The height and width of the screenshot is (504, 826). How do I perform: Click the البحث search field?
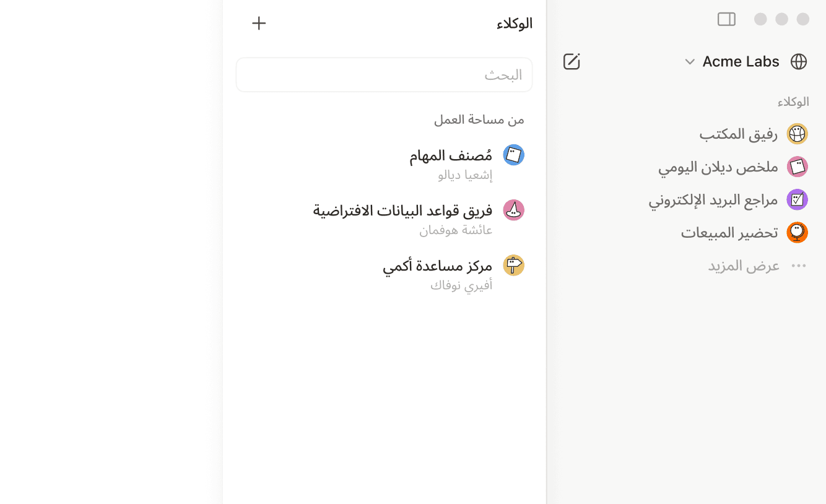(384, 74)
